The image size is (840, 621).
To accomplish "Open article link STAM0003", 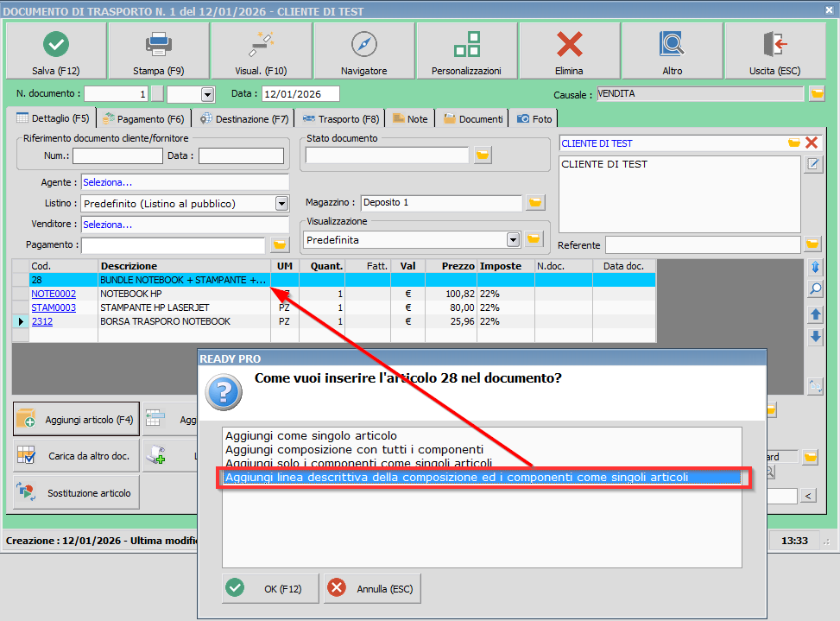I will [54, 307].
